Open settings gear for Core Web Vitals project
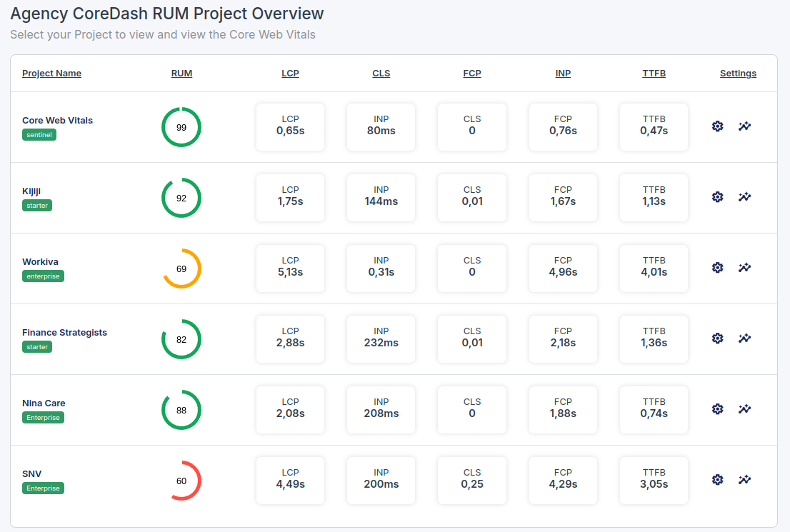 click(717, 126)
